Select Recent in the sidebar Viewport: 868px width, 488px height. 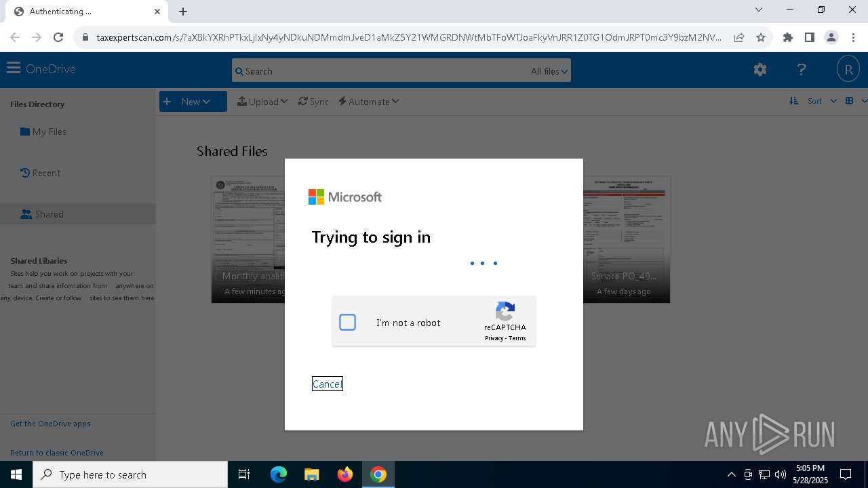41,173
